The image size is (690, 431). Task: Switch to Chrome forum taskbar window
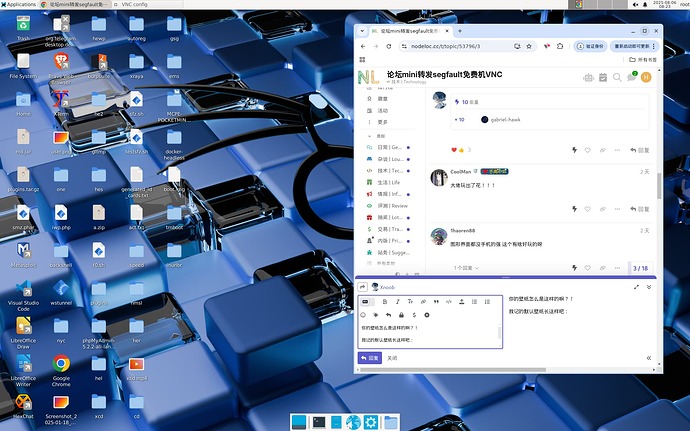point(74,4)
